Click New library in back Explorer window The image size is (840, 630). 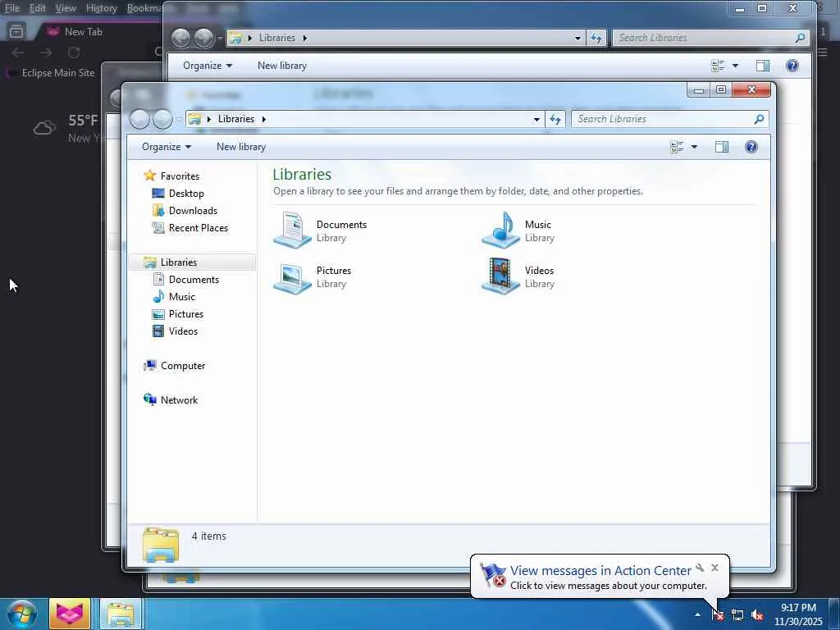point(282,66)
